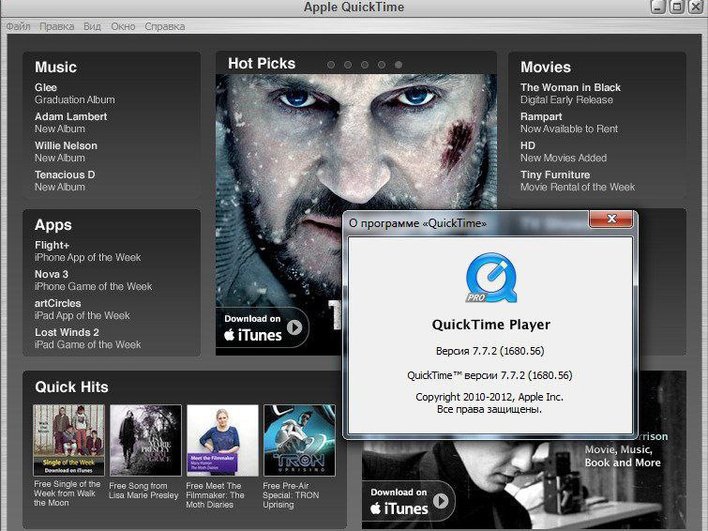Click Single of the Week thumbnail
708x531 pixels.
pos(69,440)
